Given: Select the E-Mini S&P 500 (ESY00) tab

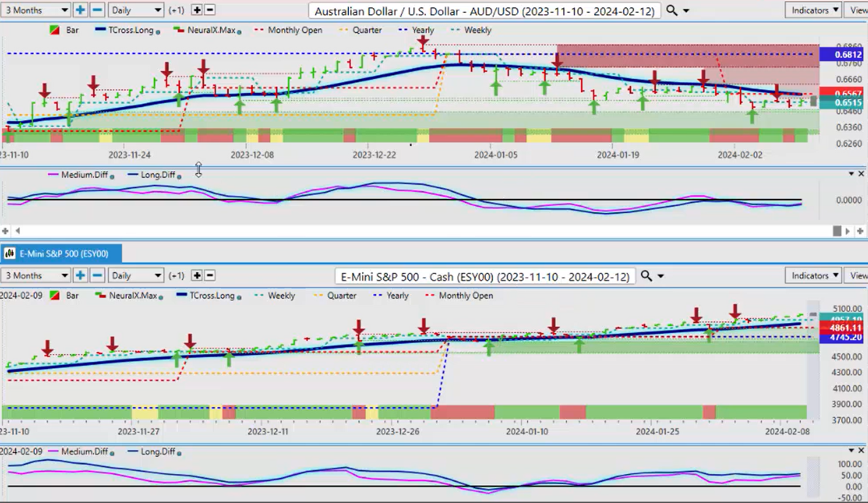Looking at the screenshot, I should click(61, 253).
